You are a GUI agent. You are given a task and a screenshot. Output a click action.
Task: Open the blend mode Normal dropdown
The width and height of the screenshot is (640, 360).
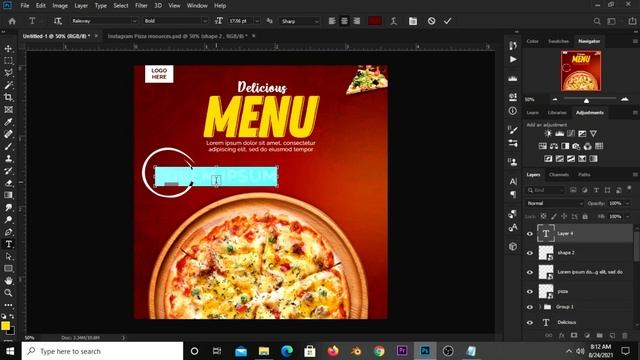[554, 203]
